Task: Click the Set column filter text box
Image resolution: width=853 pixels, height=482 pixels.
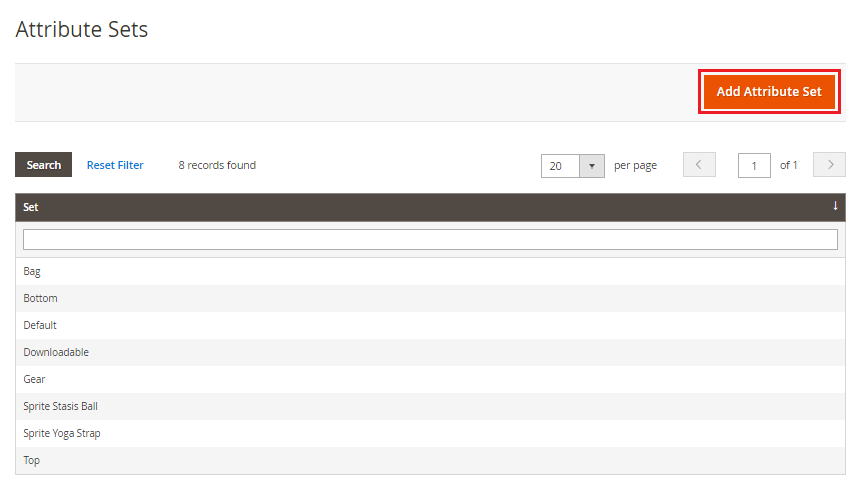Action: point(430,240)
